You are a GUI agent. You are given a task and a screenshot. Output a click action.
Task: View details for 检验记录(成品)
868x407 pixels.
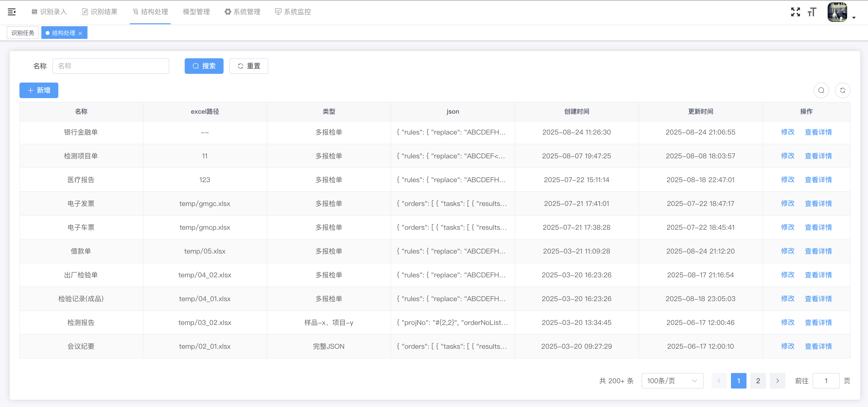[x=818, y=299]
